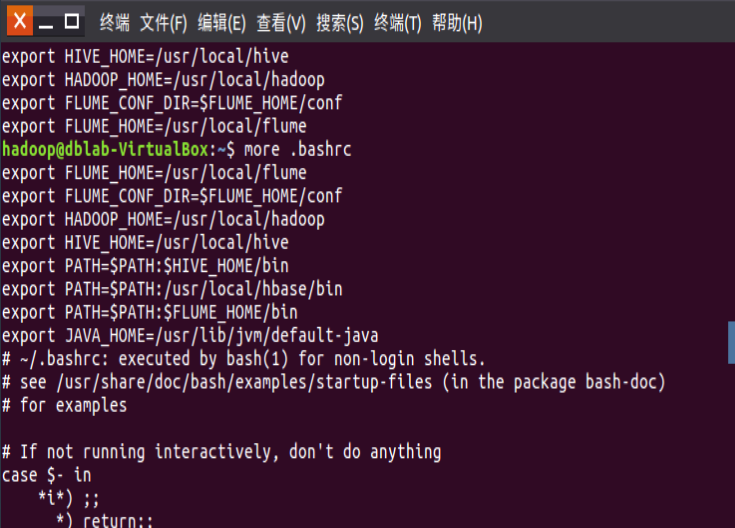Screen dimensions: 735x528
Task: Minimize the terminal window
Action: tap(46, 21)
